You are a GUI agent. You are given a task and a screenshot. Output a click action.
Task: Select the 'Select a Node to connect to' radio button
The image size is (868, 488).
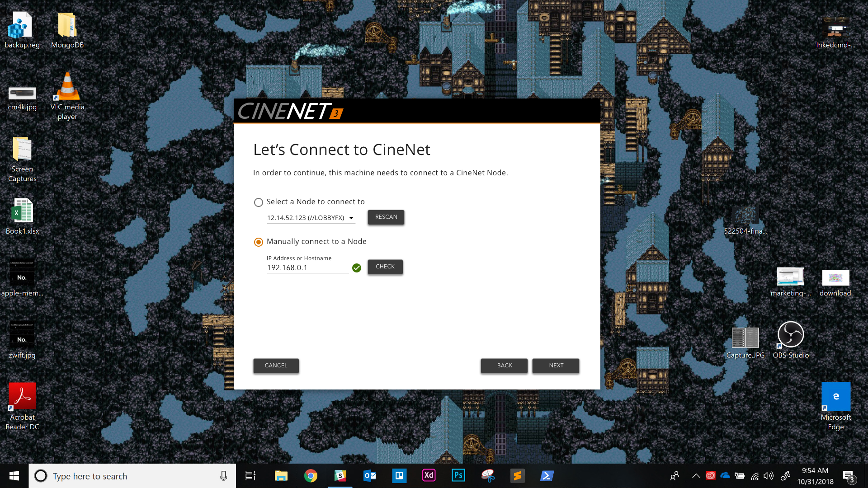point(259,202)
